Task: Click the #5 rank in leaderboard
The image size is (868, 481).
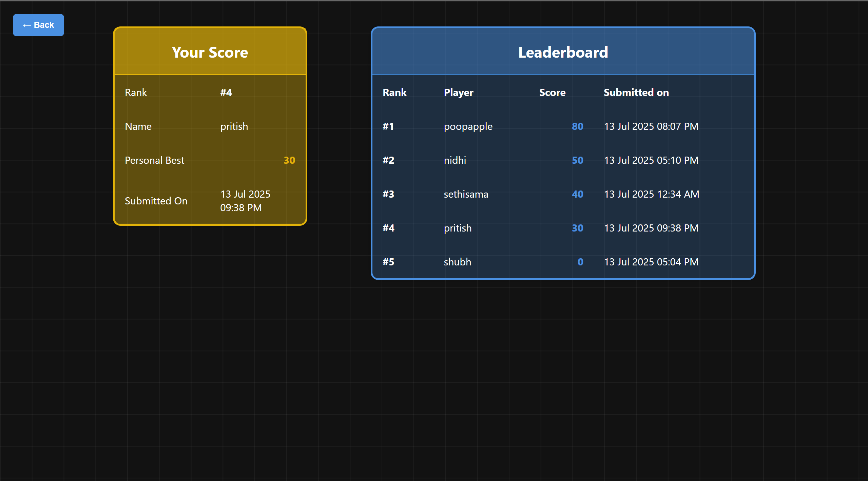Action: (x=388, y=262)
